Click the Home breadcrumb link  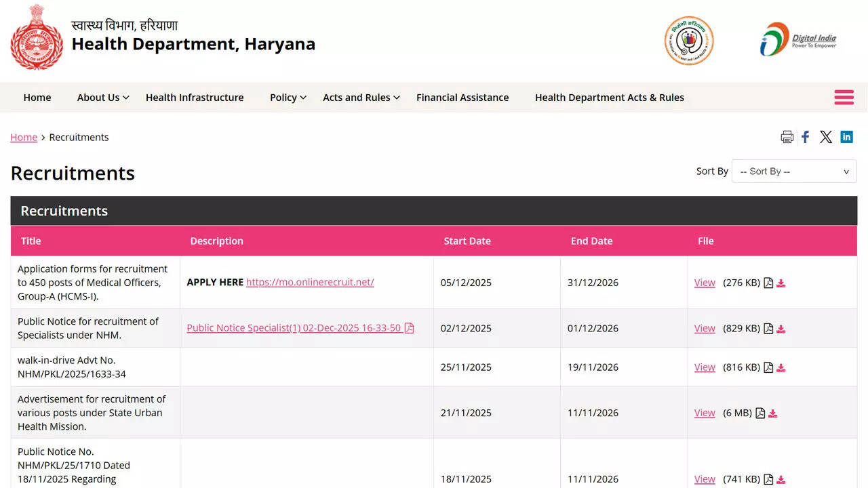click(x=24, y=137)
